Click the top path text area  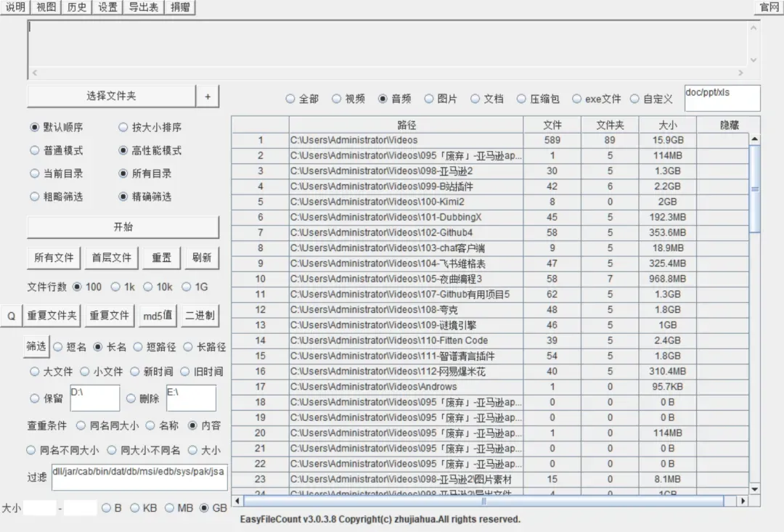[388, 44]
